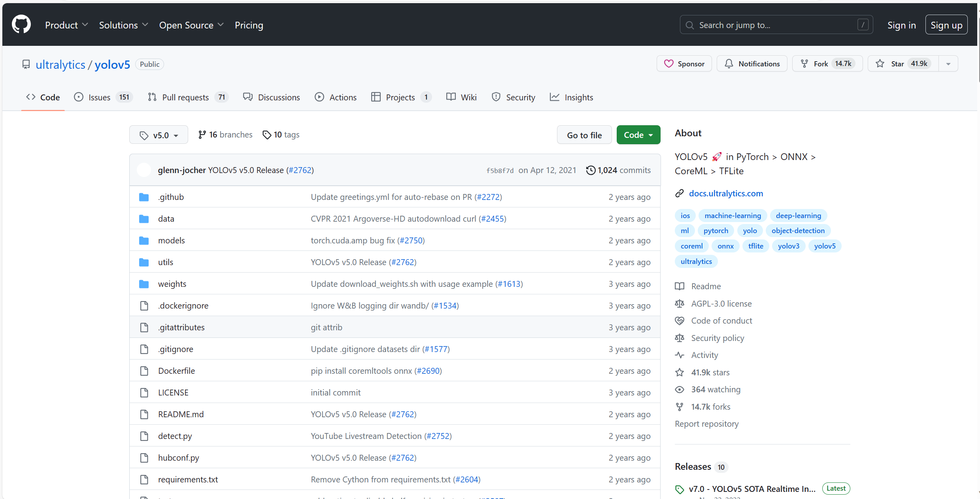
Task: Open the v7.0 latest release
Action: [752, 489]
